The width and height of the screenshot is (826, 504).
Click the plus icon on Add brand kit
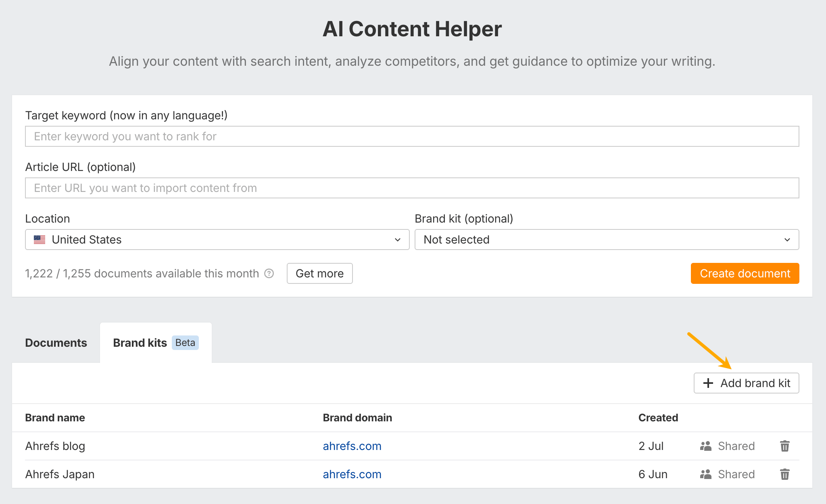click(x=708, y=383)
